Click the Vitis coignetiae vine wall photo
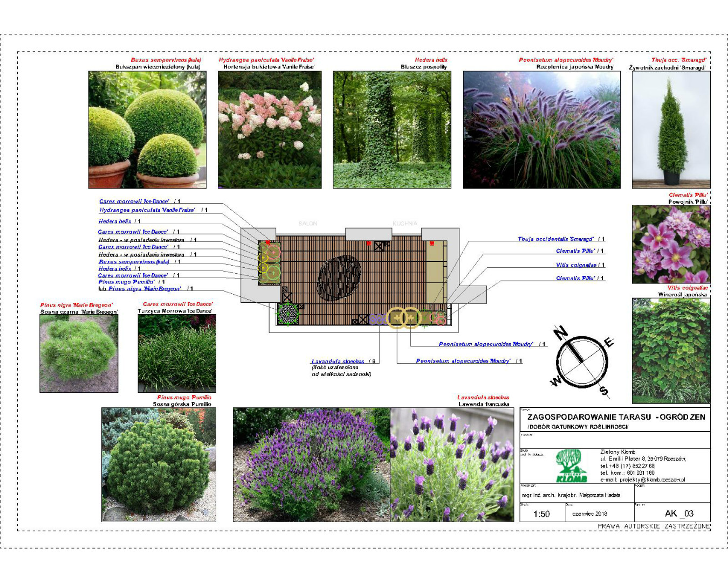The height and width of the screenshot is (582, 728). tap(671, 350)
